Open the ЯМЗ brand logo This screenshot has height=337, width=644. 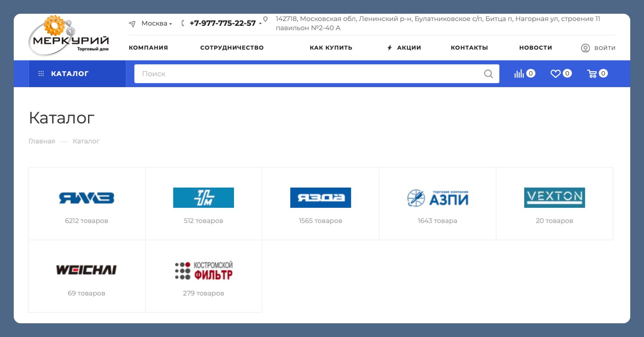point(87,198)
